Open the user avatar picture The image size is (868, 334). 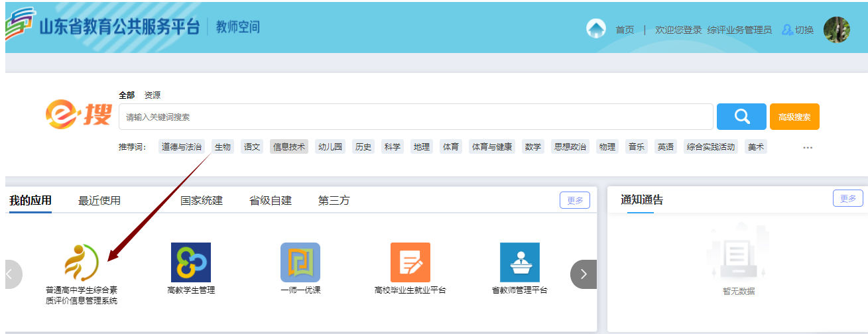click(836, 30)
